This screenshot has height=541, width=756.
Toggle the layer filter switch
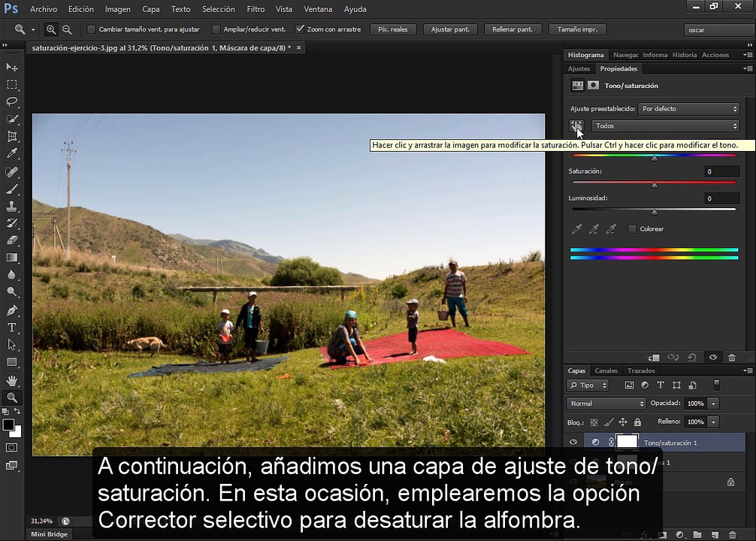tap(716, 385)
